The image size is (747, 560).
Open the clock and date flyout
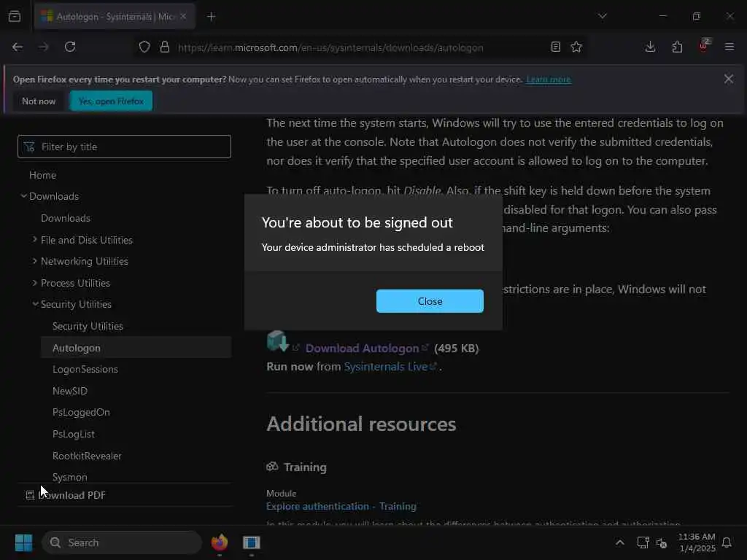[697, 542]
